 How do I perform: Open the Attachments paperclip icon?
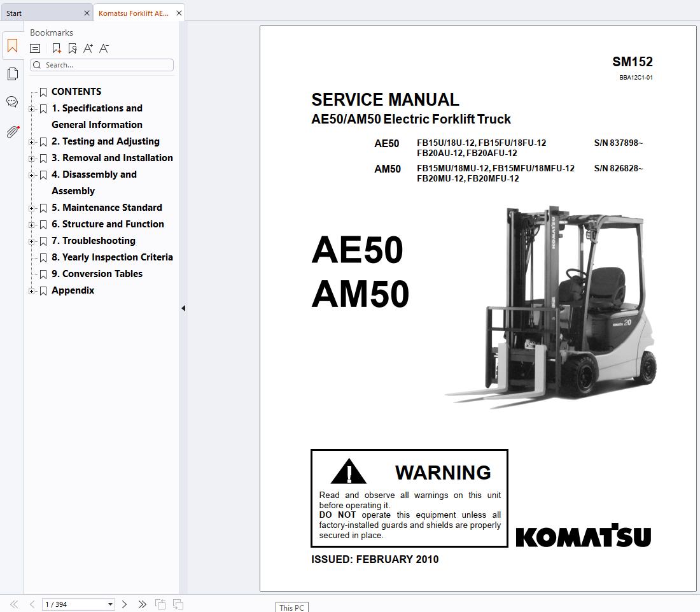click(x=13, y=131)
